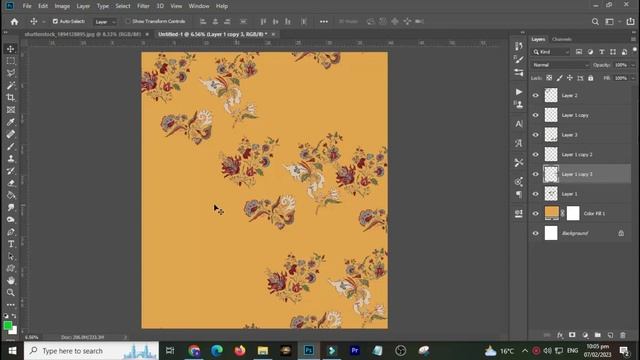The height and width of the screenshot is (360, 640).
Task: Open the layer filter Kind dropdown
Action: pos(551,52)
